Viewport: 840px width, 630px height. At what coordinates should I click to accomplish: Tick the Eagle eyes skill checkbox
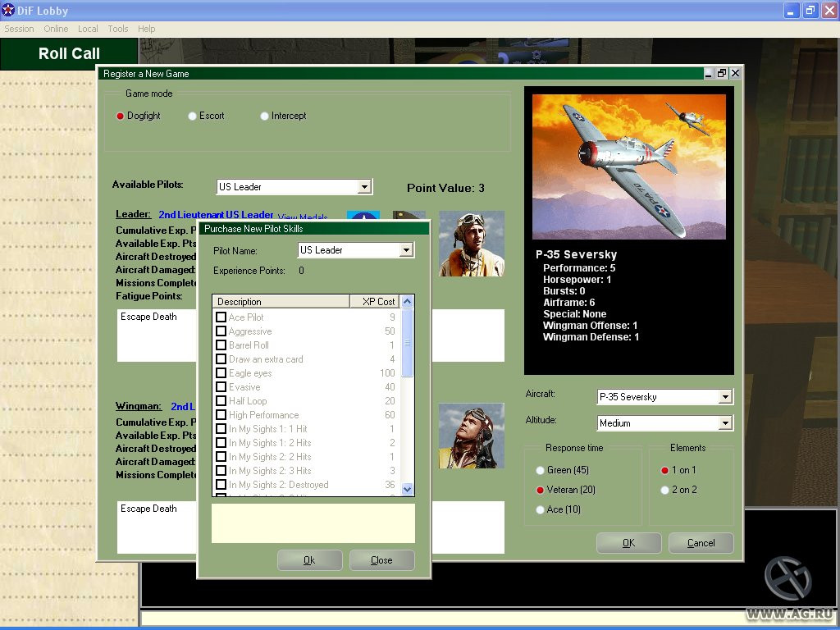(221, 373)
